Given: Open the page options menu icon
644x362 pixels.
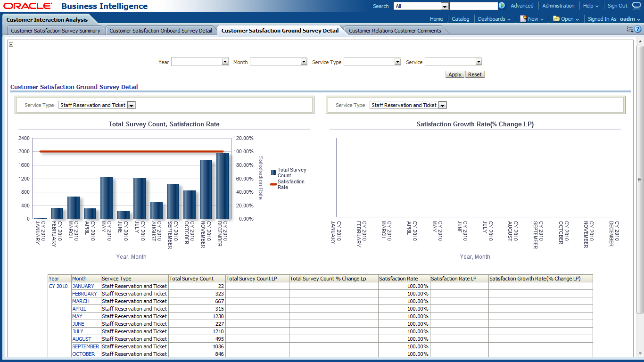Looking at the screenshot, I should pyautogui.click(x=630, y=29).
